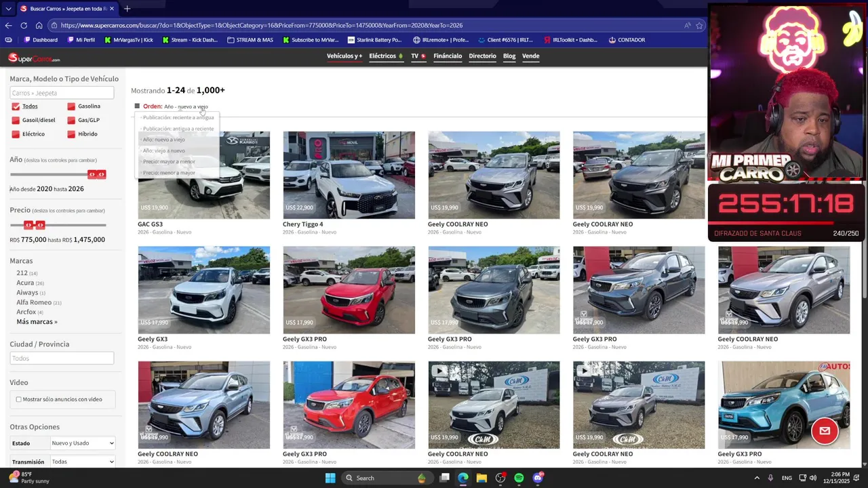Screen dimensions: 868x488
Task: Open the Mi Perfil bookmark
Action: pos(81,40)
